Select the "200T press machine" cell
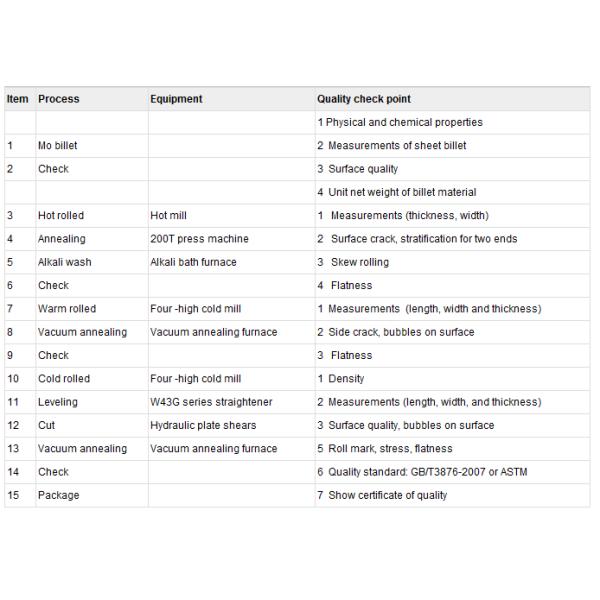The width and height of the screenshot is (600, 600). coord(199,239)
